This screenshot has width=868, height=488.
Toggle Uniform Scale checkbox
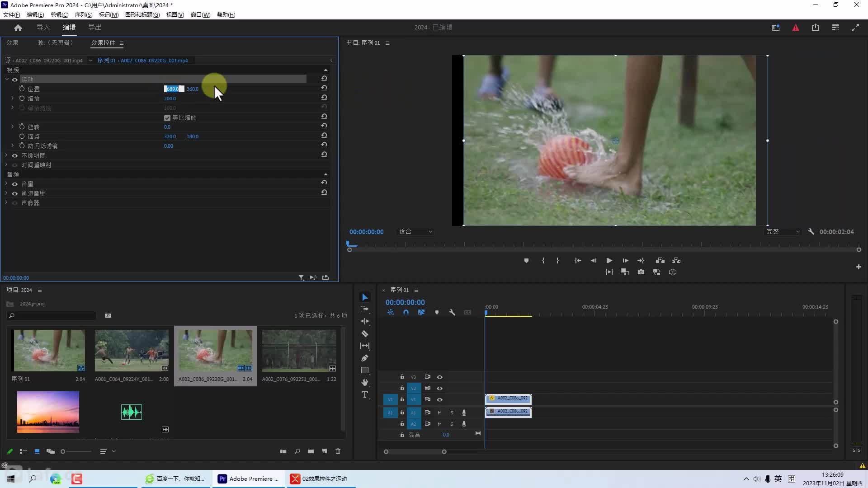point(167,117)
